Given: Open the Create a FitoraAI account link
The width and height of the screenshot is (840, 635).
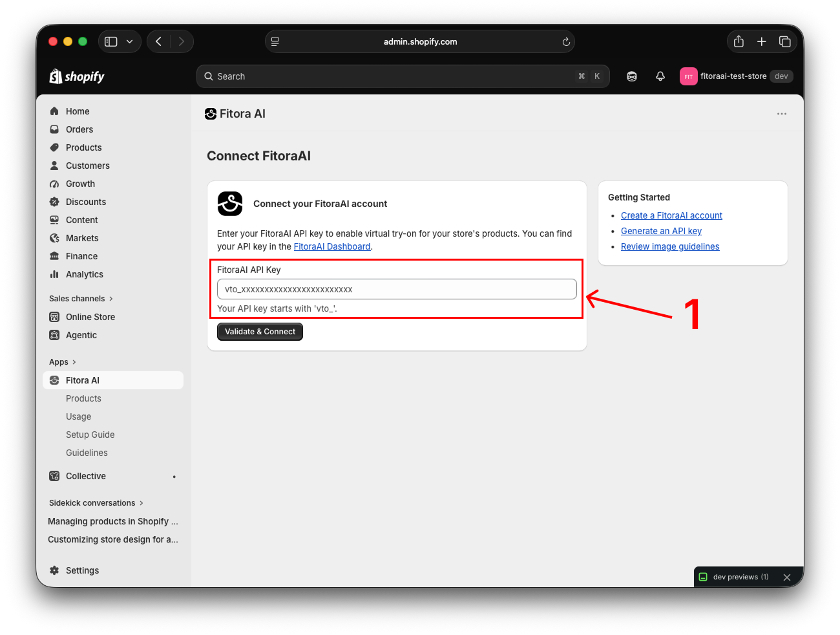Looking at the screenshot, I should 671,215.
